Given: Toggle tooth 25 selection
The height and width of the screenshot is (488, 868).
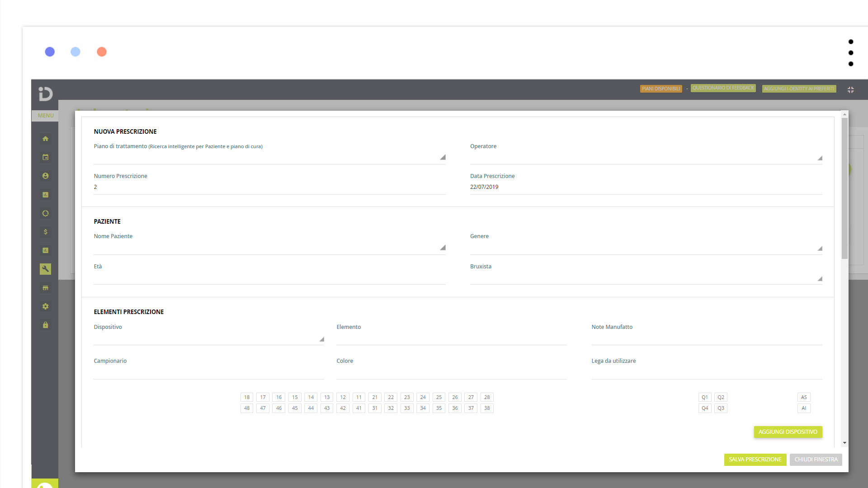Looking at the screenshot, I should coord(439,398).
